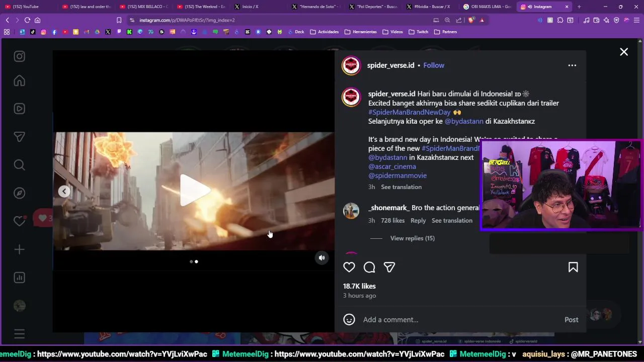This screenshot has height=362, width=644.
Task: Open _shonemark_ commenter profile
Action: point(388,208)
